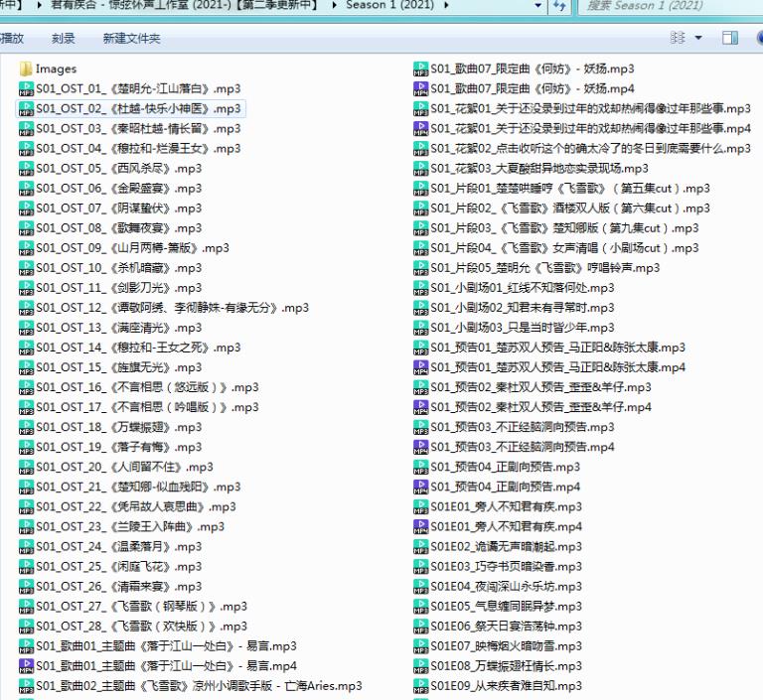Click MP4 icon of S01_预告02 秦杜双人预告.mp4
Image resolution: width=763 pixels, height=700 pixels.
point(420,407)
